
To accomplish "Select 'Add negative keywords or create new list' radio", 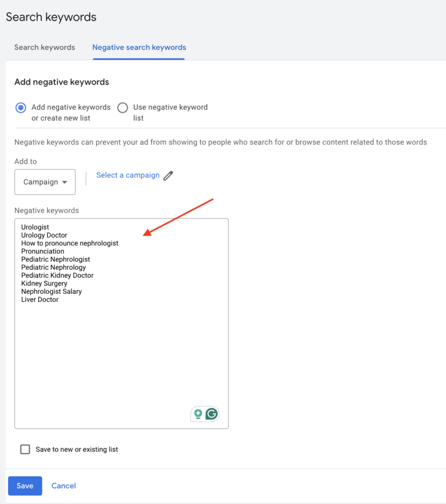I will tap(21, 108).
